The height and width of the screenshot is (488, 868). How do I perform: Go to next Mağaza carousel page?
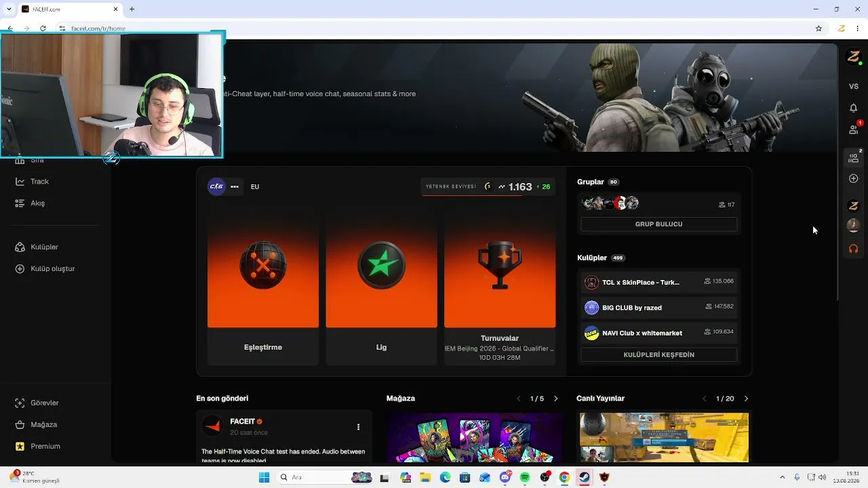pos(556,399)
